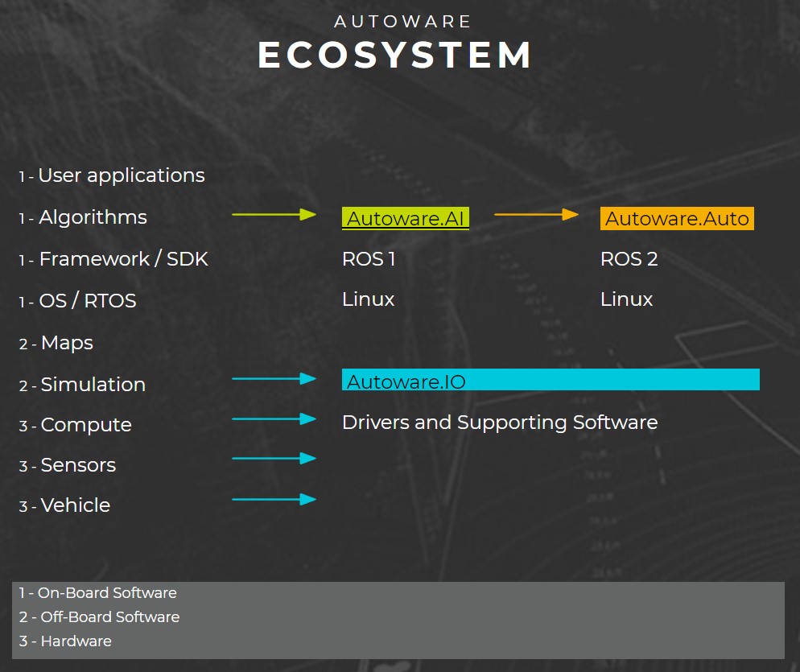Open the underlined Autoware.AI link
The width and height of the screenshot is (800, 672).
406,218
